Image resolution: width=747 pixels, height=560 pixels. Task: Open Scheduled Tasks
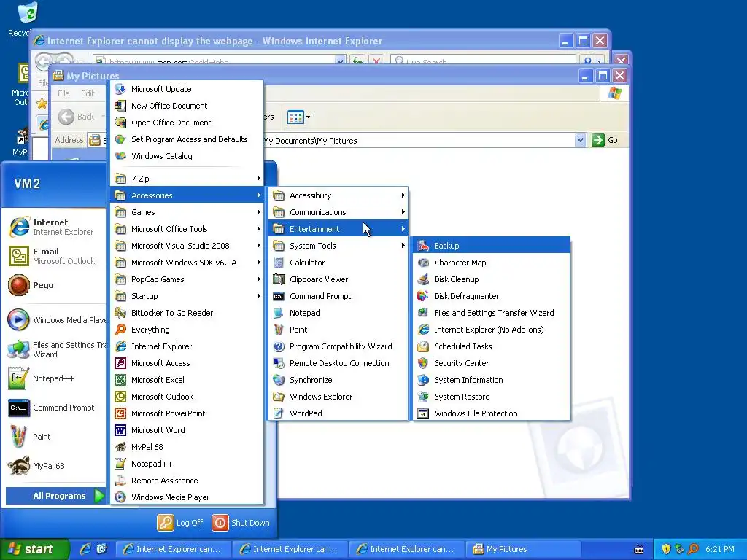pyautogui.click(x=491, y=346)
